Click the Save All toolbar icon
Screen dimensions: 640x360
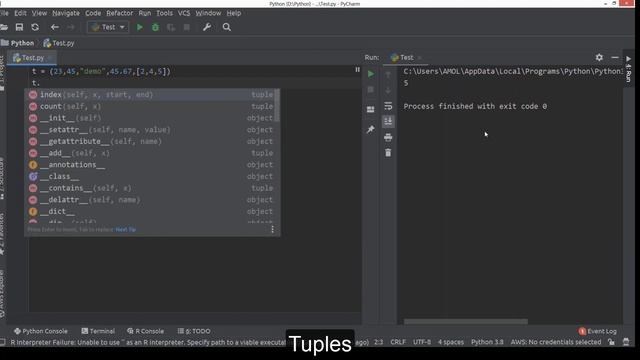click(19, 27)
